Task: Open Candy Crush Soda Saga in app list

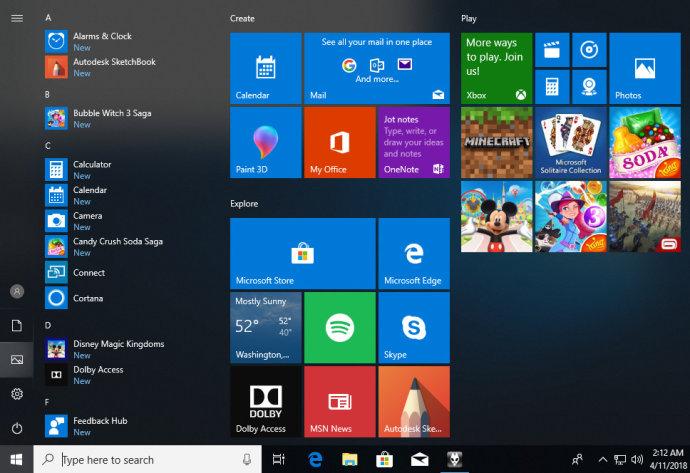Action: tap(128, 246)
